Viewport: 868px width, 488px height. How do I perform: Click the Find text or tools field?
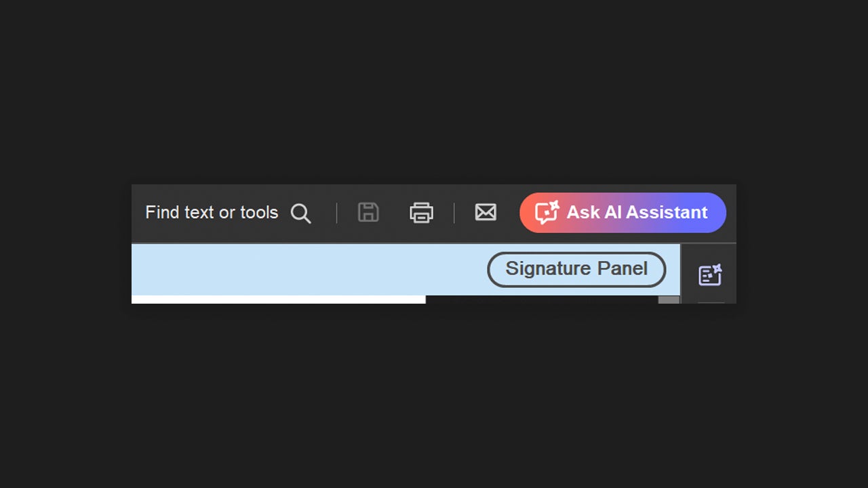[228, 213]
